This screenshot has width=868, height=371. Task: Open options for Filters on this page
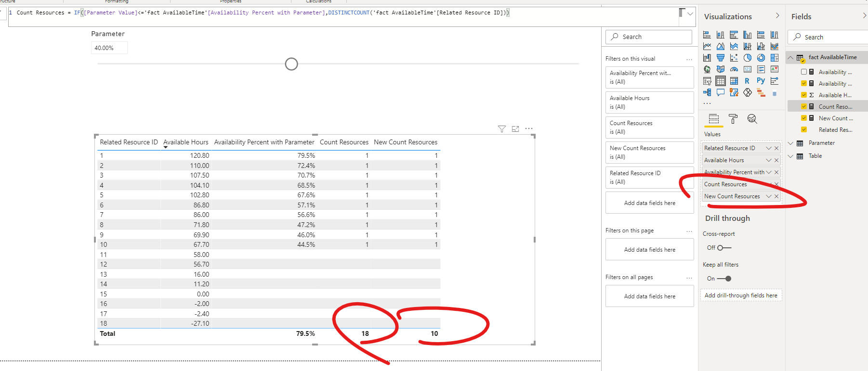[689, 231]
